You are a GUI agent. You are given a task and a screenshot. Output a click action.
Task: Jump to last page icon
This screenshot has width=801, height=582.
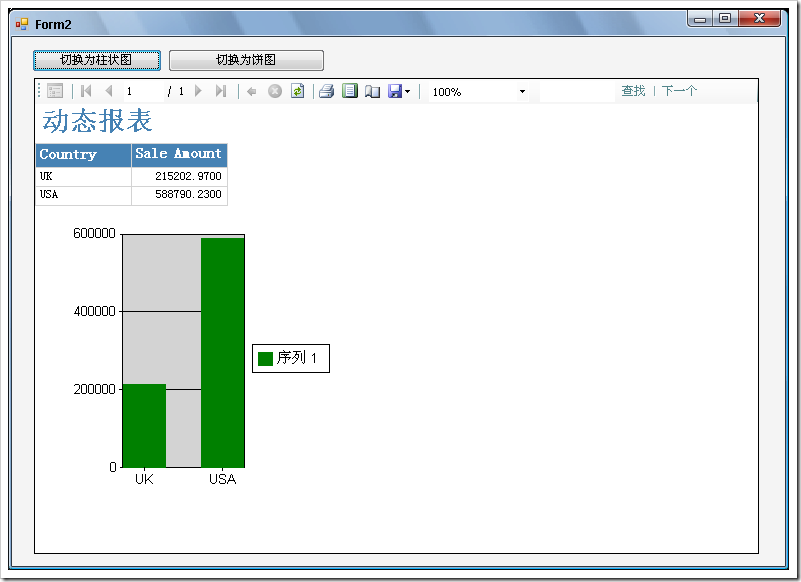click(x=221, y=91)
